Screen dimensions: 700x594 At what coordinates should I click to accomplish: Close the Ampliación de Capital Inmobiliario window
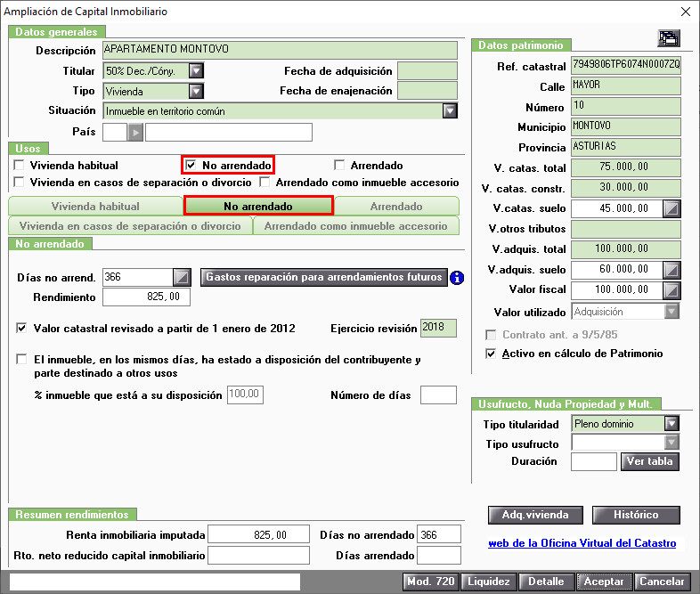coord(686,12)
